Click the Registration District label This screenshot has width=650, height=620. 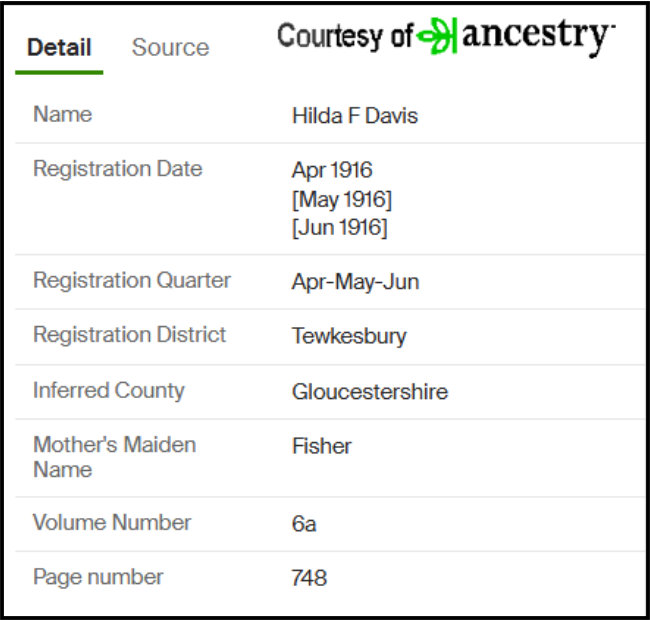click(129, 334)
